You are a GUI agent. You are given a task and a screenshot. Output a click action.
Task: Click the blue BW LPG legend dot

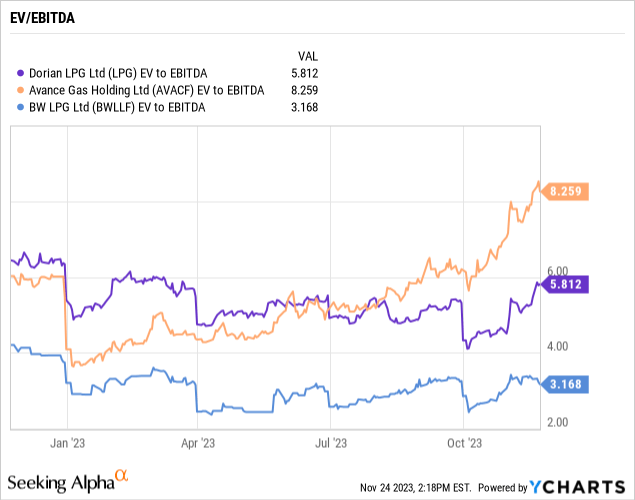pos(22,109)
